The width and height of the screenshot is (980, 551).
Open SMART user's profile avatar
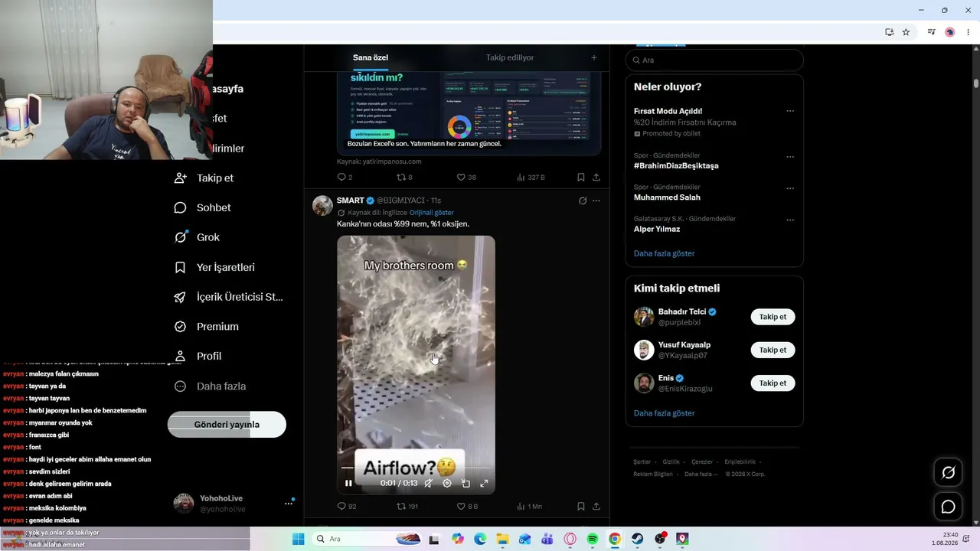tap(322, 205)
